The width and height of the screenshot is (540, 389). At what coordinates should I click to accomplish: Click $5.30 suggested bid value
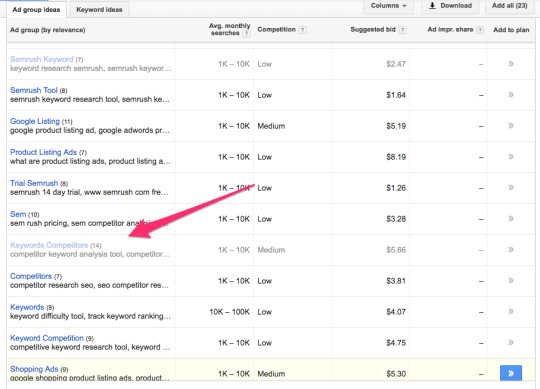(x=396, y=374)
